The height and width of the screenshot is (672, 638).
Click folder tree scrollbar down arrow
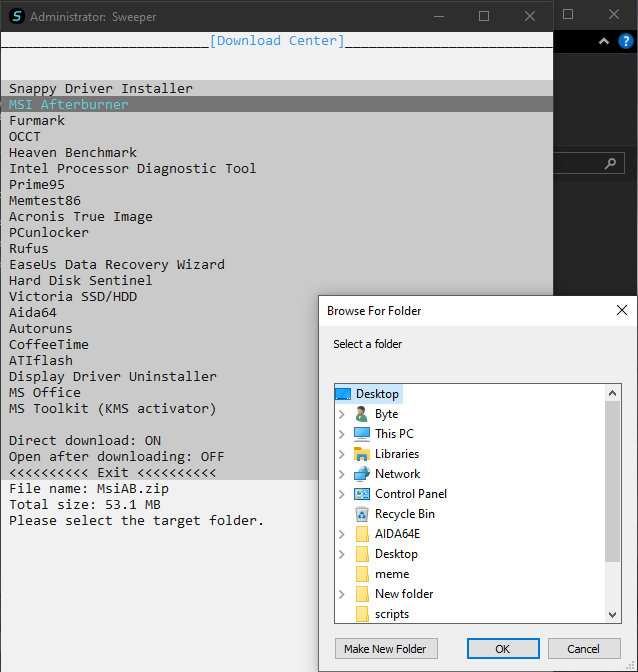612,615
